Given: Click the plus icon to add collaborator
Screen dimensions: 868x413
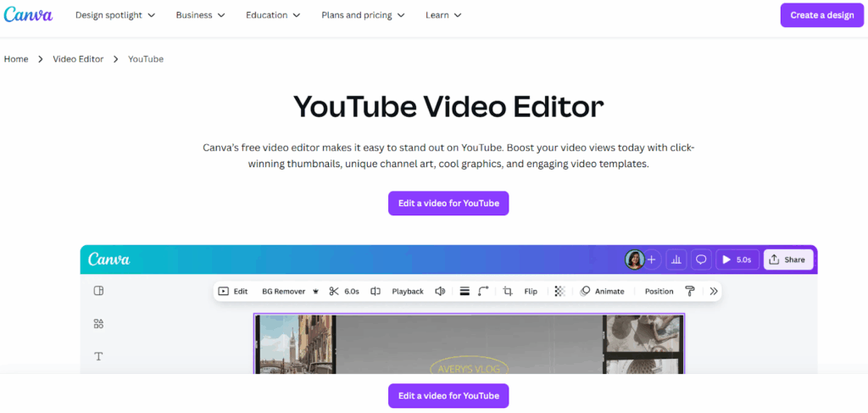Looking at the screenshot, I should 652,260.
